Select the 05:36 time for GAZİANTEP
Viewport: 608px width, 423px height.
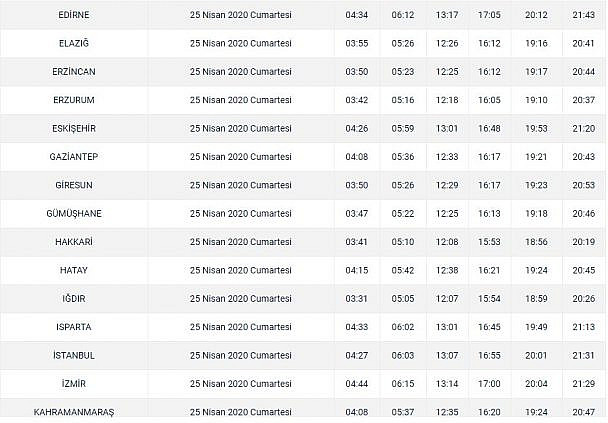(x=402, y=157)
